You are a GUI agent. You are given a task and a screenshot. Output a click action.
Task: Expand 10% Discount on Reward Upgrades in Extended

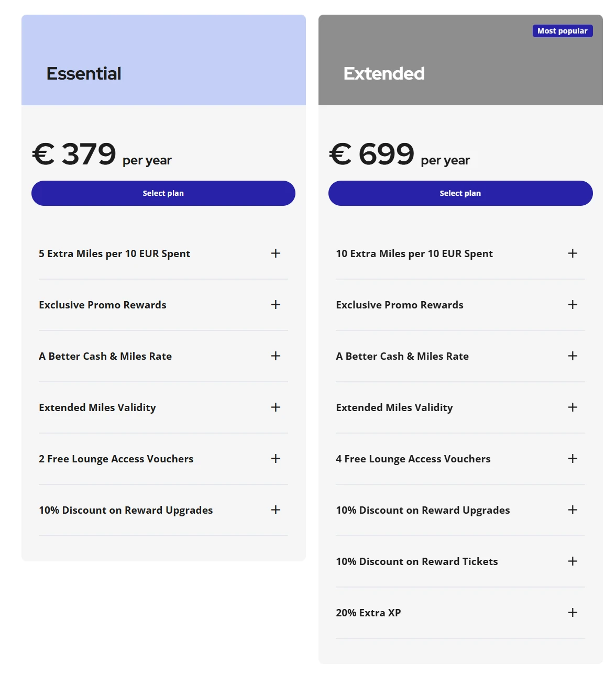click(572, 510)
